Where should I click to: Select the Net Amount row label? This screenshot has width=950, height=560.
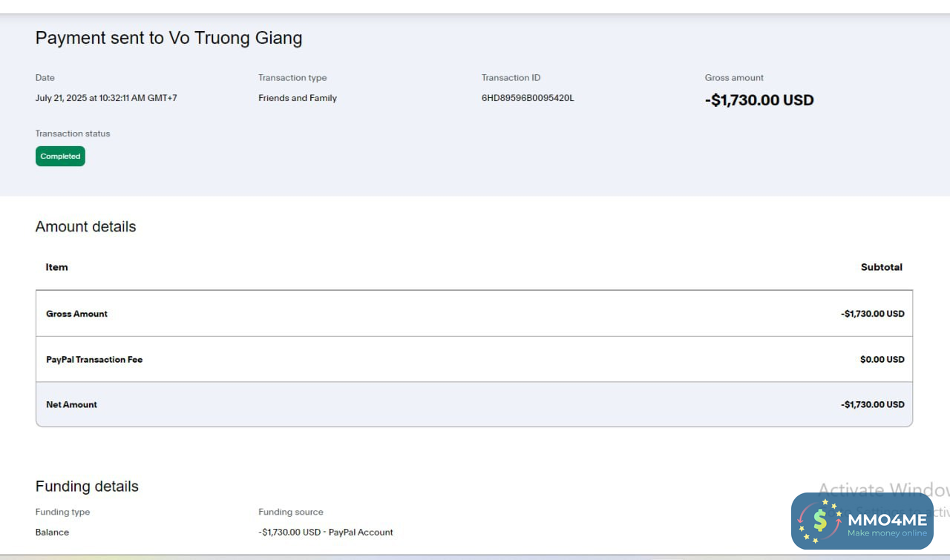(x=71, y=405)
